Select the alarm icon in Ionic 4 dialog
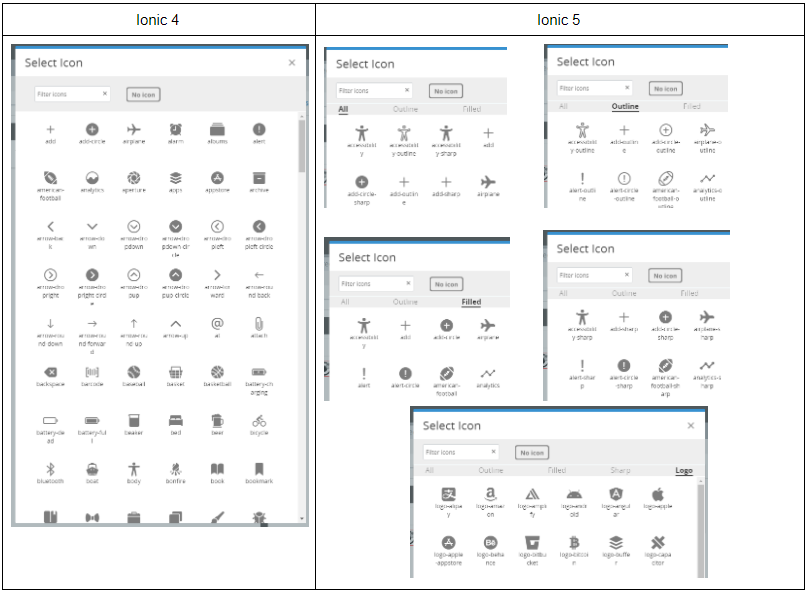This screenshot has height=592, width=807. pos(176,129)
